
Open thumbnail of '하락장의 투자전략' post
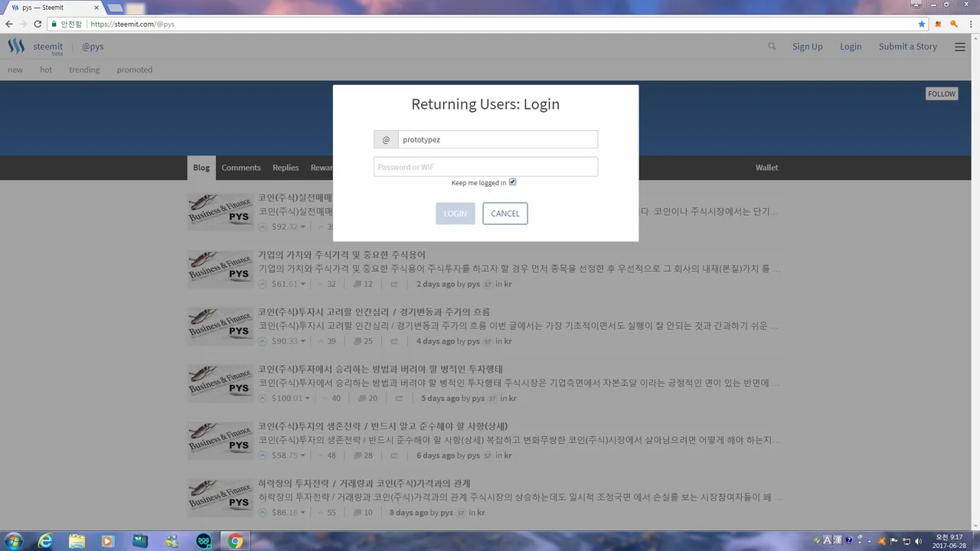coord(220,497)
